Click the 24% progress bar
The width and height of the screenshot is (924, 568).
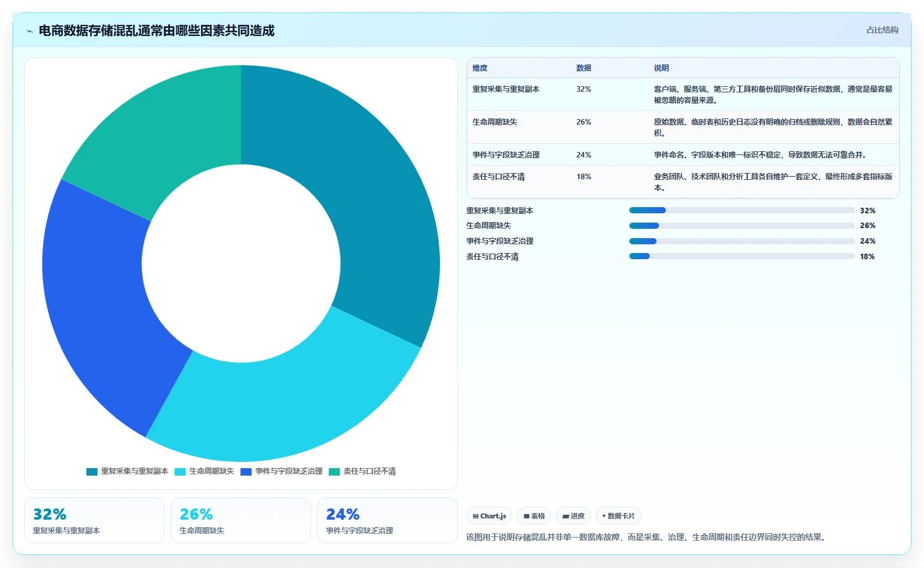[742, 241]
